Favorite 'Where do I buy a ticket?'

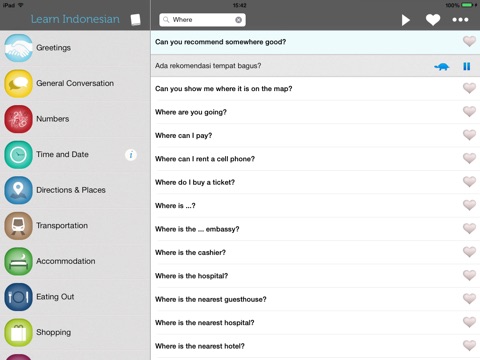pos(469,182)
